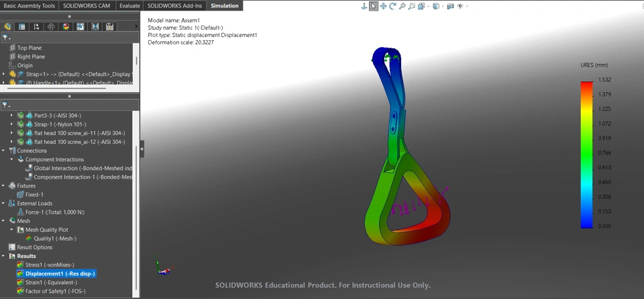Open the View Orientation cube icon
Screen dimensions: 644x299
(x=421, y=6)
